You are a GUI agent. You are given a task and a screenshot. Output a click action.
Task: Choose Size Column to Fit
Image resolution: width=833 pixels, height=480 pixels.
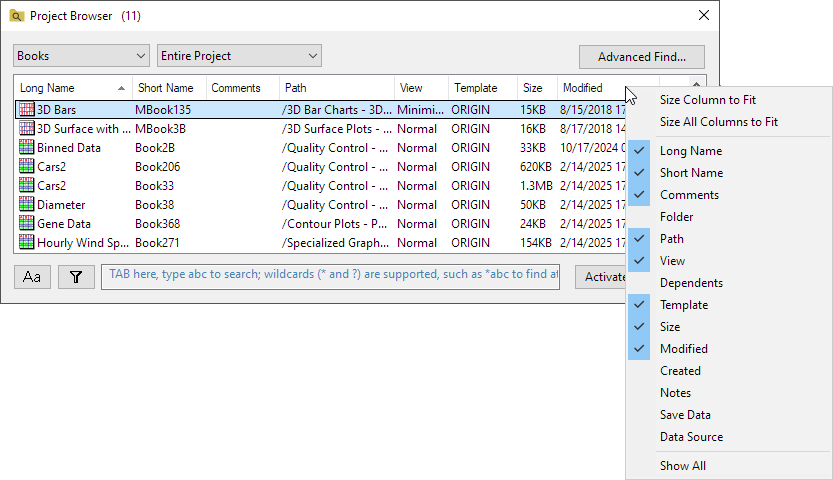[707, 100]
